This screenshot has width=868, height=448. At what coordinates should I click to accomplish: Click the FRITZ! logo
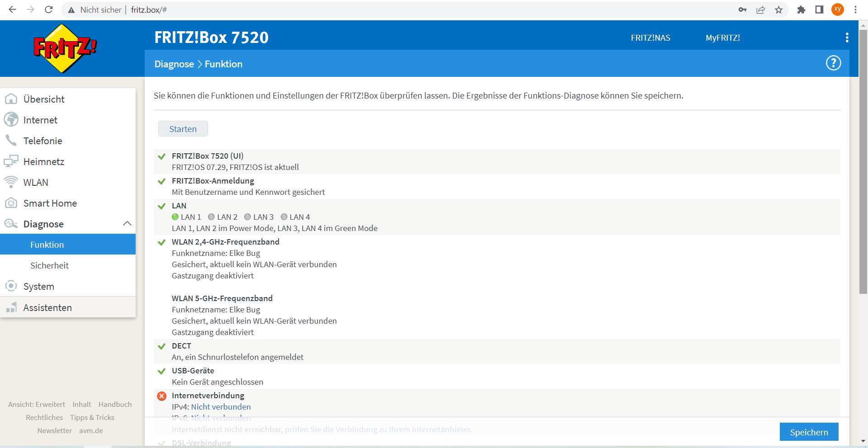(65, 48)
